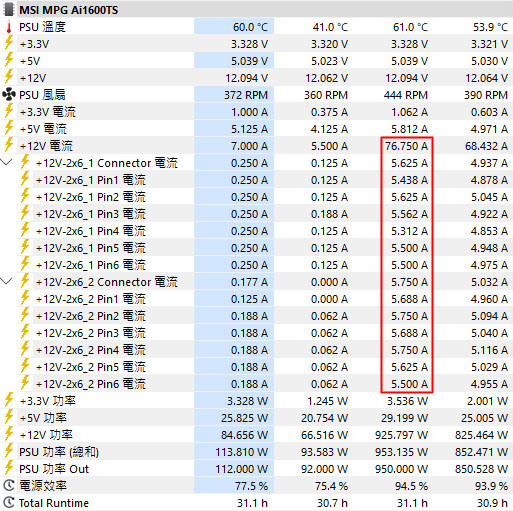Collapse the +12V-2x6_1 Connector 電流 group

[6, 163]
